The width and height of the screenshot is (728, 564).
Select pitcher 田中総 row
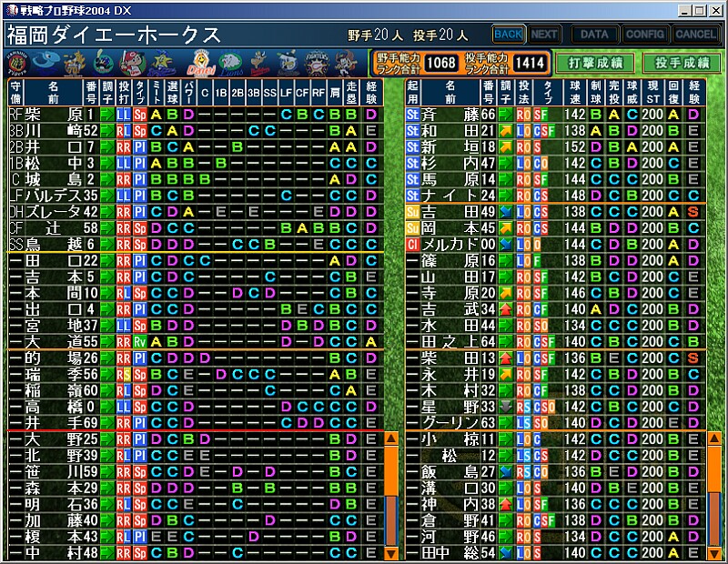point(555,553)
